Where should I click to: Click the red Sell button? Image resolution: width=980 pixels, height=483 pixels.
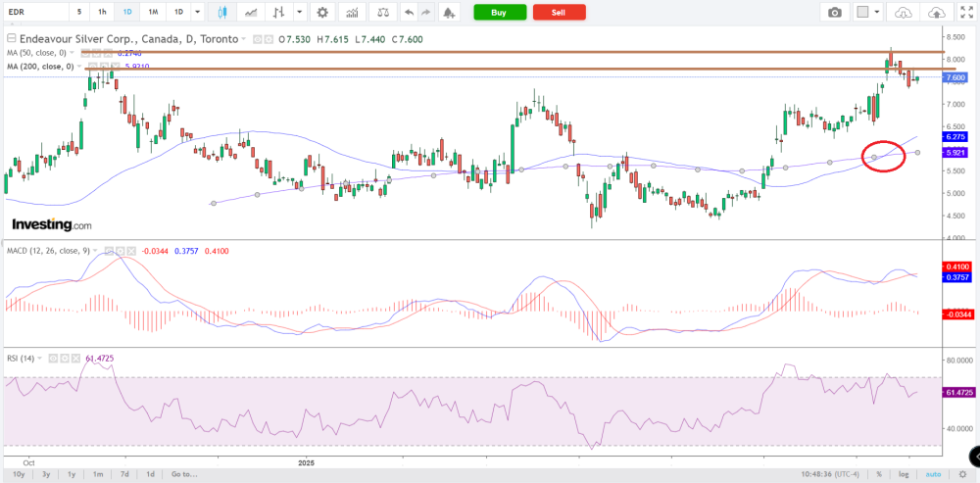560,12
